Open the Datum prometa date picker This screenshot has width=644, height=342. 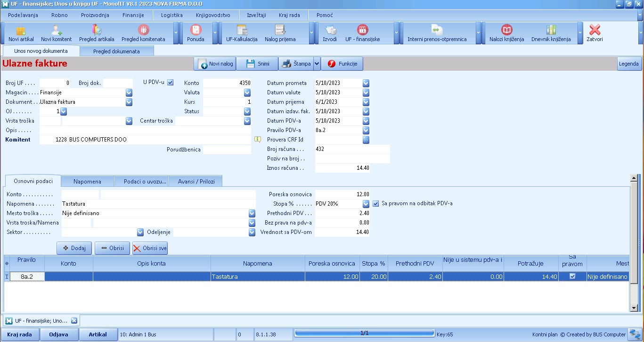366,83
